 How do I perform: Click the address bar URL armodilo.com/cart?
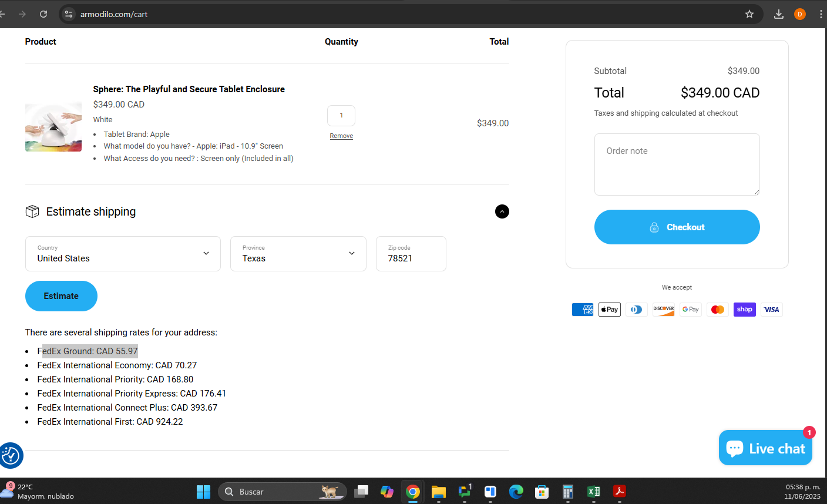click(114, 14)
